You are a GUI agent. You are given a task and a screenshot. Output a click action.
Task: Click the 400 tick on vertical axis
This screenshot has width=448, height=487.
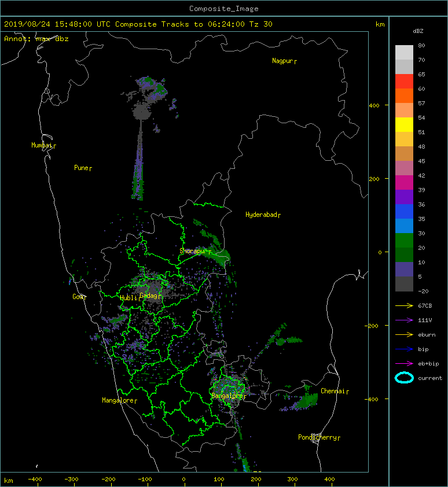click(374, 106)
